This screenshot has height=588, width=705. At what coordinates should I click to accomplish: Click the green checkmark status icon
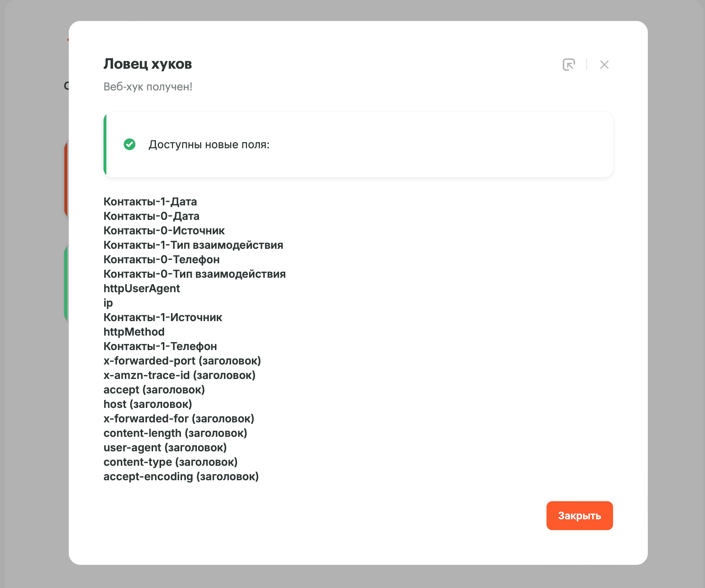(129, 144)
